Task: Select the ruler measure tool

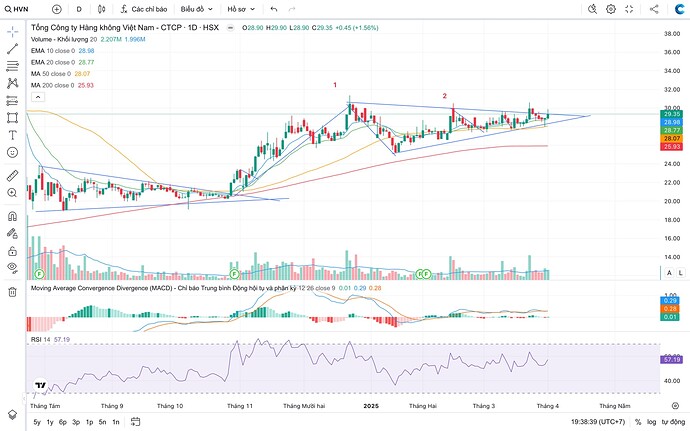Action: click(x=12, y=176)
